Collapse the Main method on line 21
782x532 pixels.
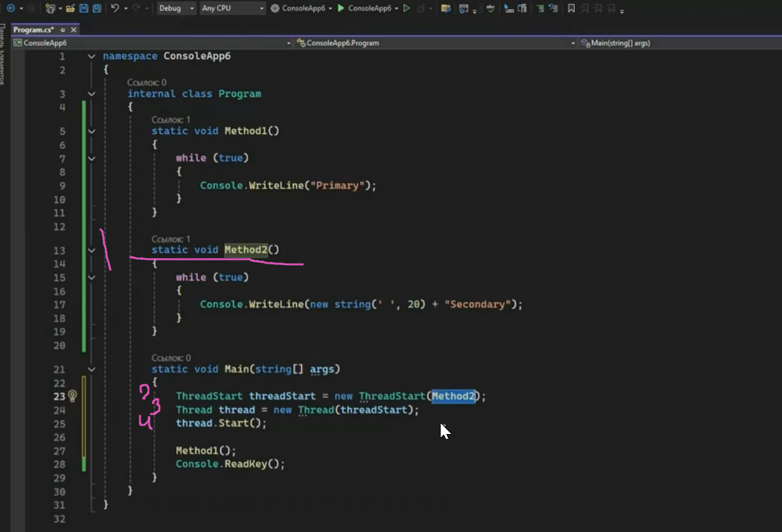coord(92,369)
